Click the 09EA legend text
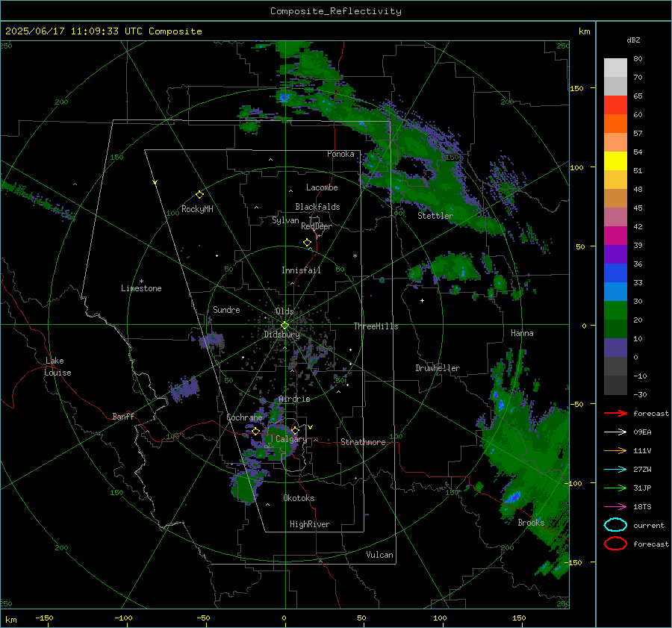This screenshot has height=628, width=672. (642, 432)
